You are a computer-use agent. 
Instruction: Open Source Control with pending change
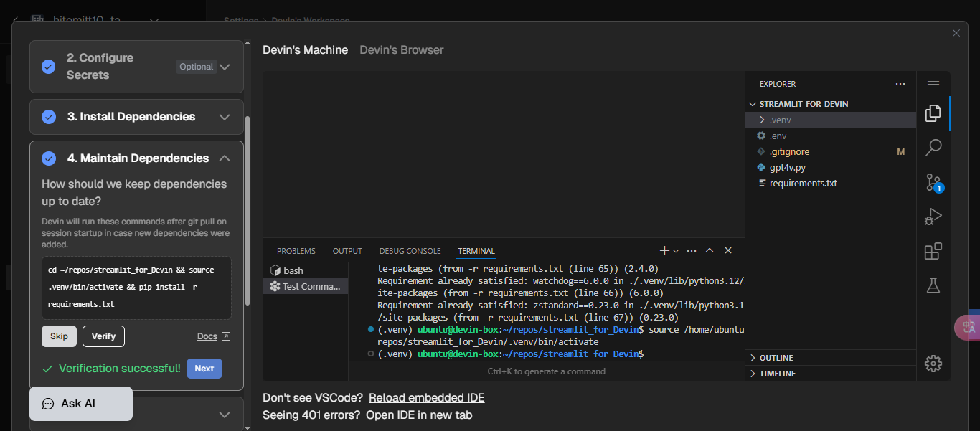(x=933, y=183)
